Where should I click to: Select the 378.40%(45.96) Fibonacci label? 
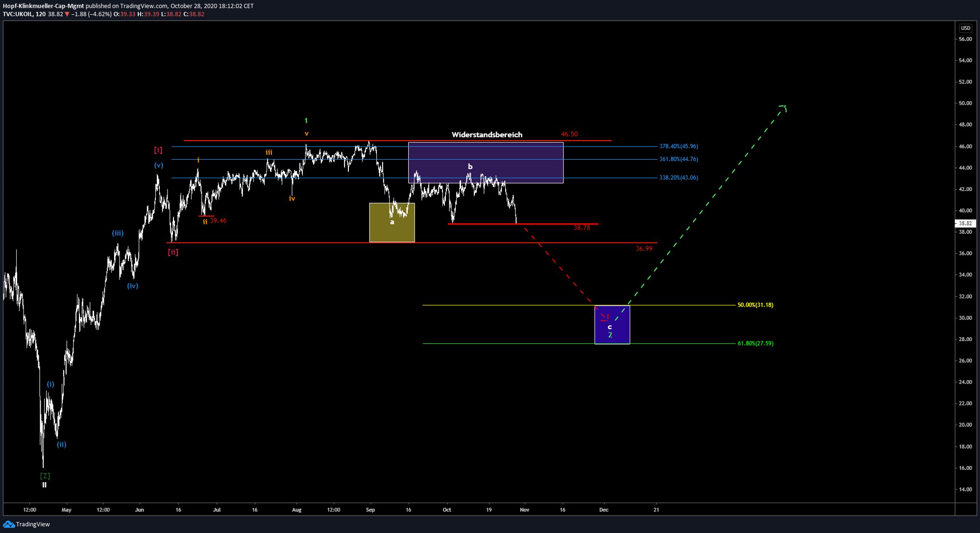(x=679, y=146)
